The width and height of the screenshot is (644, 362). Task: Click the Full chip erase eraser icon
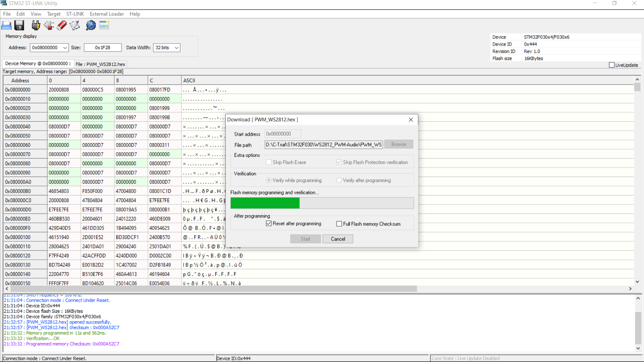click(62, 25)
